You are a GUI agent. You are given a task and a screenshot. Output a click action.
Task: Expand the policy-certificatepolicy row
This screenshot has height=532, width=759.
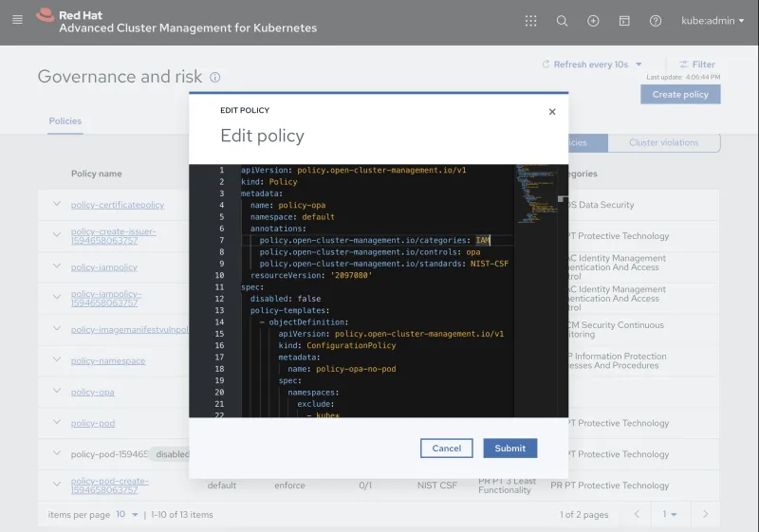pos(56,204)
